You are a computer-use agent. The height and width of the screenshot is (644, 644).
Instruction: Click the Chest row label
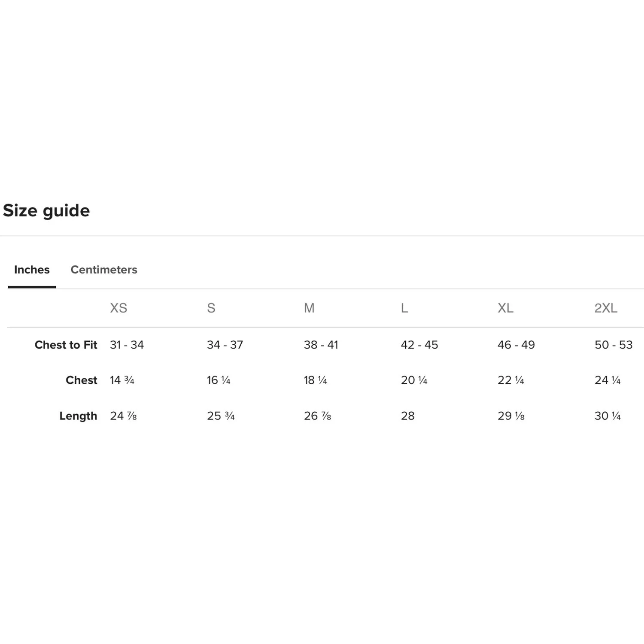click(82, 380)
